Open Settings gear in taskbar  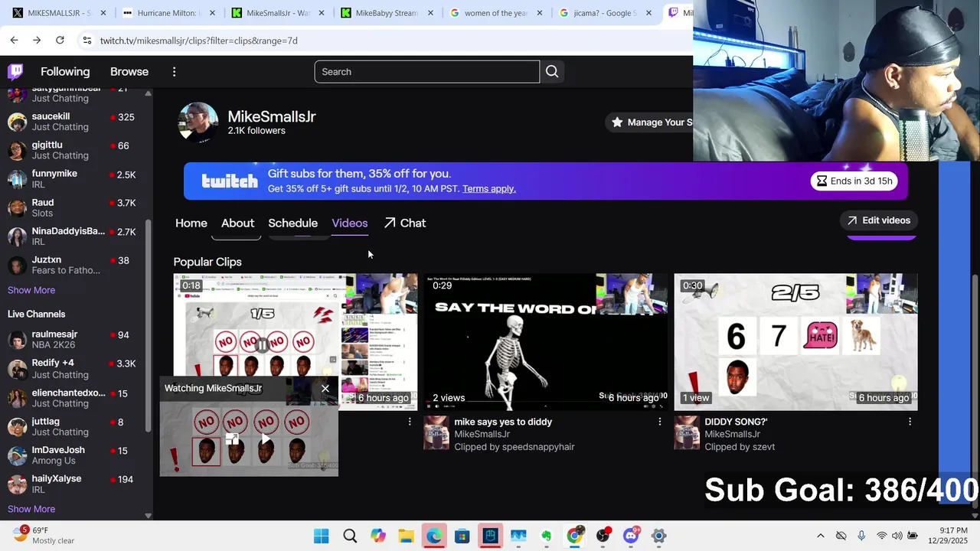click(x=659, y=536)
